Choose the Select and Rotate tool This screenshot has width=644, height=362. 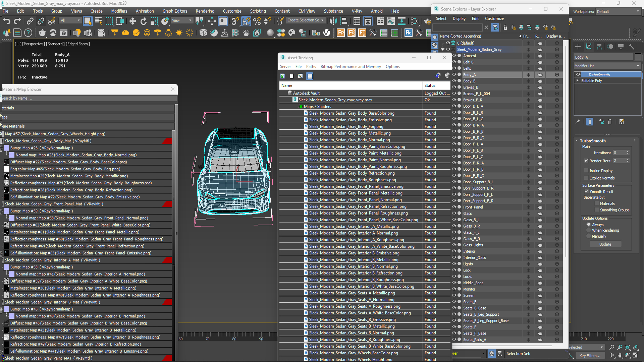click(x=143, y=21)
